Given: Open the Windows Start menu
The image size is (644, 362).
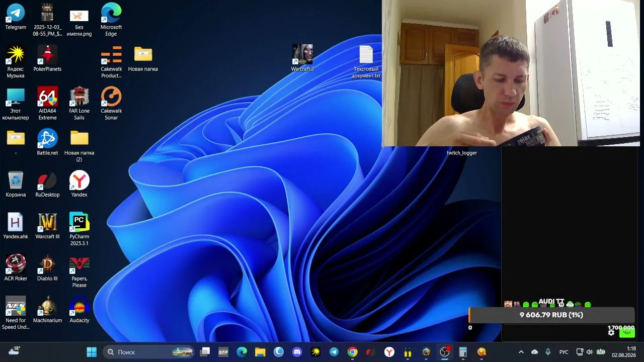Looking at the screenshot, I should click(x=92, y=352).
